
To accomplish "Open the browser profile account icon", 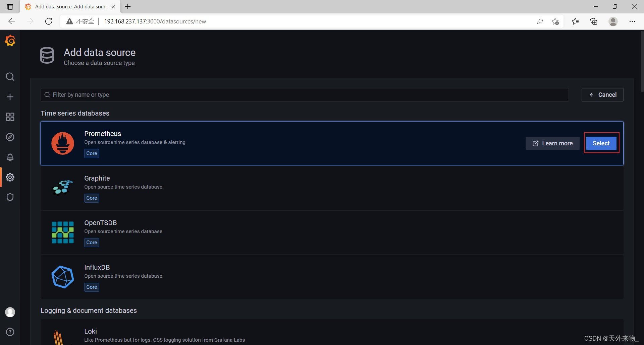I will [613, 21].
